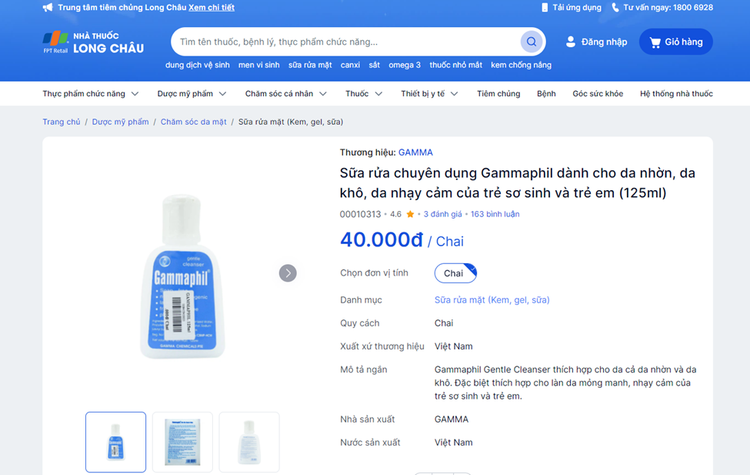750x475 pixels.
Task: Click the medicine search input field
Action: coord(345,42)
